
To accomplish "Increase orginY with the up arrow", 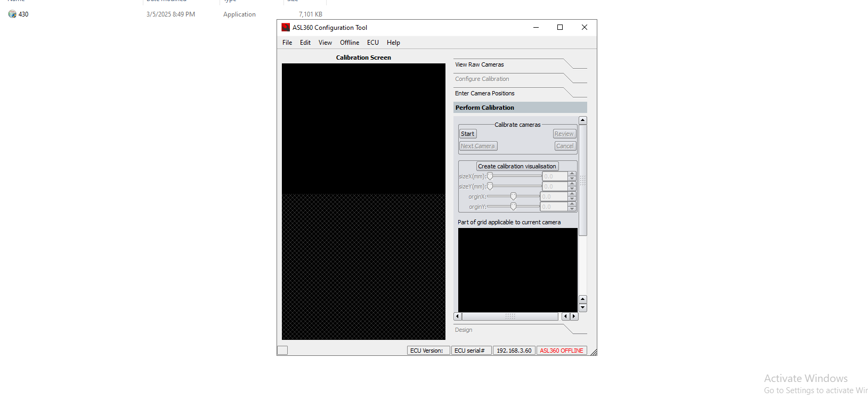I will pos(572,204).
